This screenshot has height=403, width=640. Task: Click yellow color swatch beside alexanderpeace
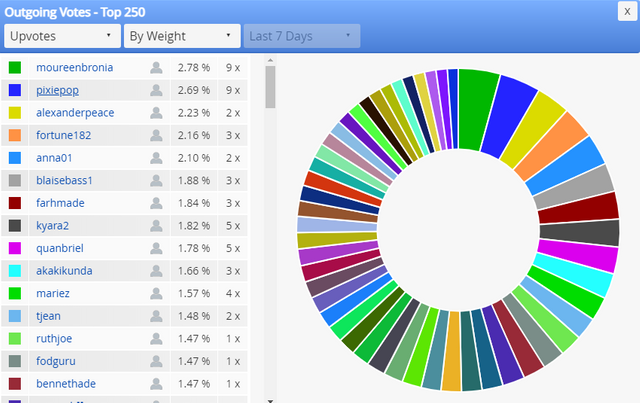click(x=15, y=113)
